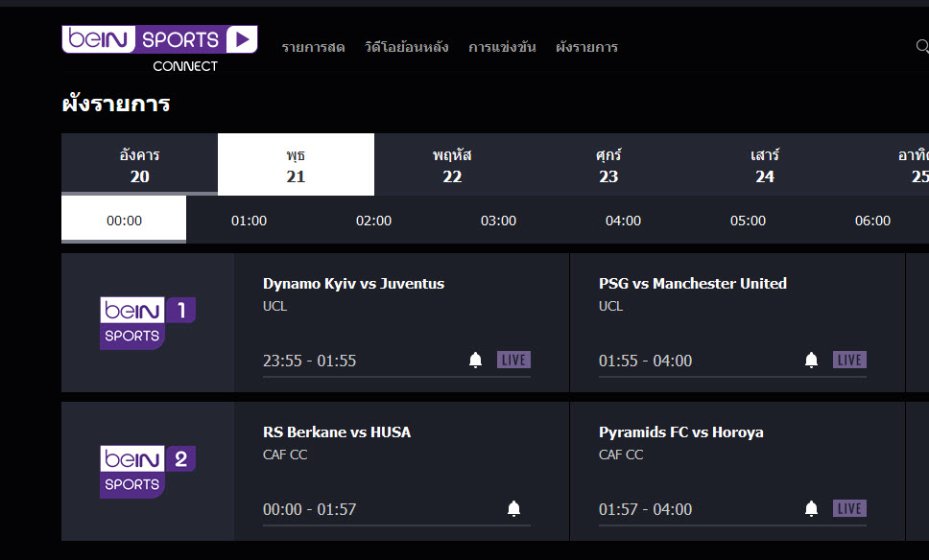Open PSG vs Manchester United program title
The height and width of the screenshot is (560, 929).
[693, 284]
